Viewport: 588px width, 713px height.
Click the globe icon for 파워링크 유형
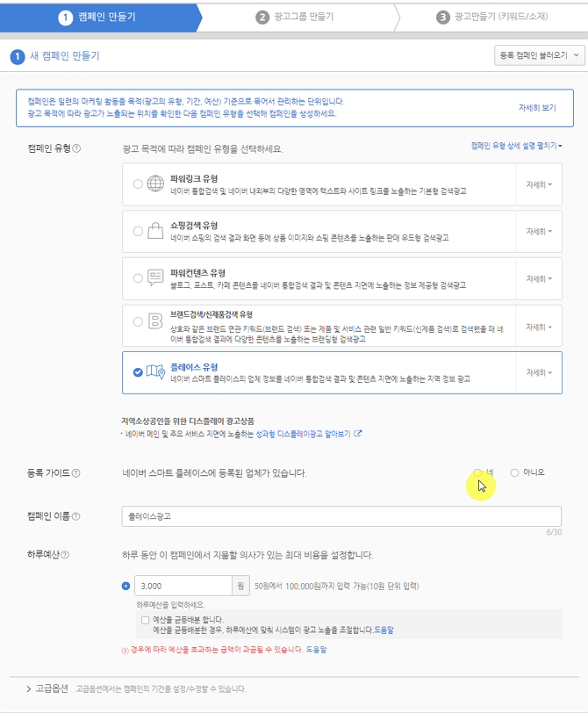155,184
